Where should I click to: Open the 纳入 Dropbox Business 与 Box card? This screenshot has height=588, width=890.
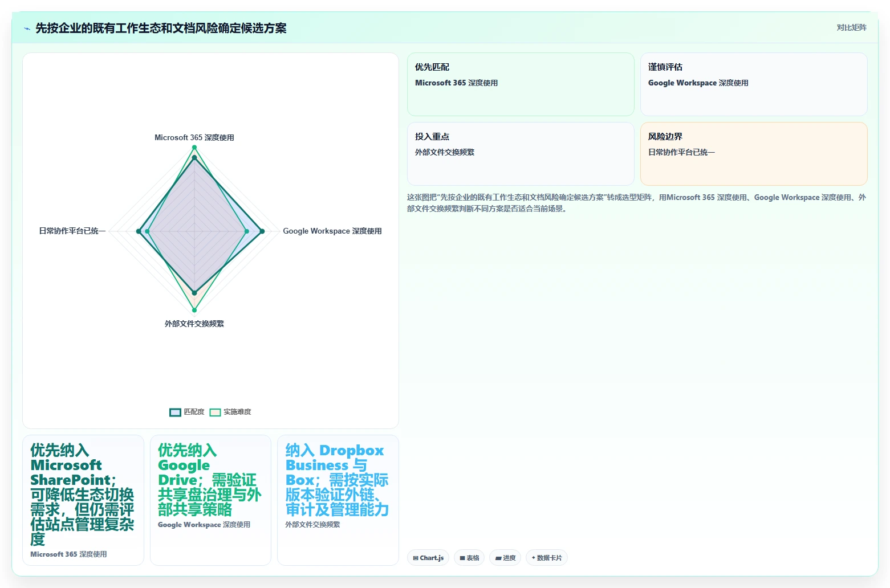338,500
